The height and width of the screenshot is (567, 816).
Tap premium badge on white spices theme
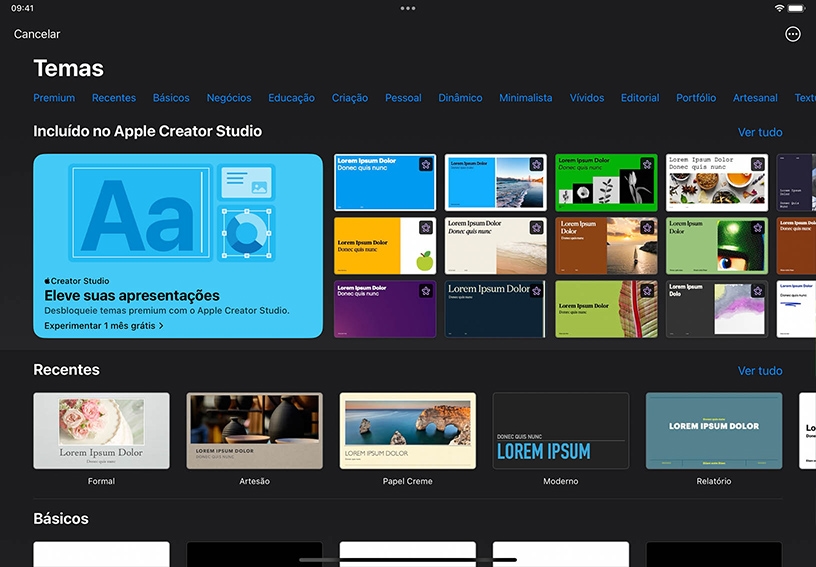[x=758, y=164]
